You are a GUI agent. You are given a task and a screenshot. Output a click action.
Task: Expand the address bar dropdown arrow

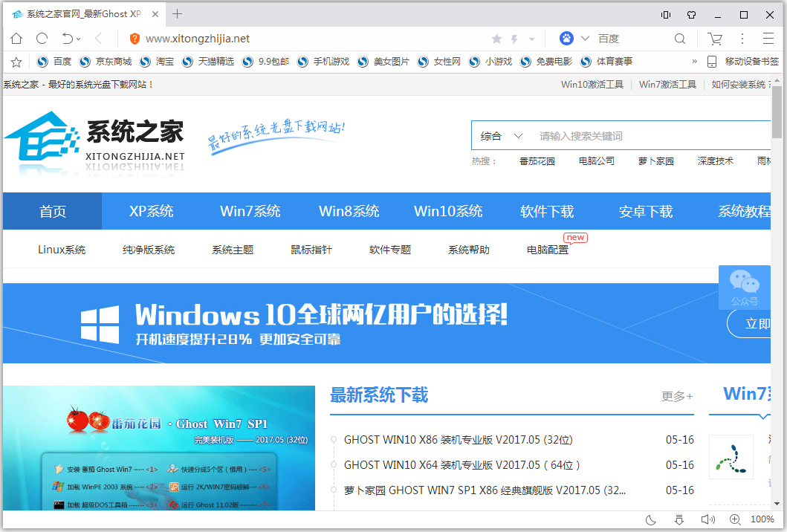[532, 39]
